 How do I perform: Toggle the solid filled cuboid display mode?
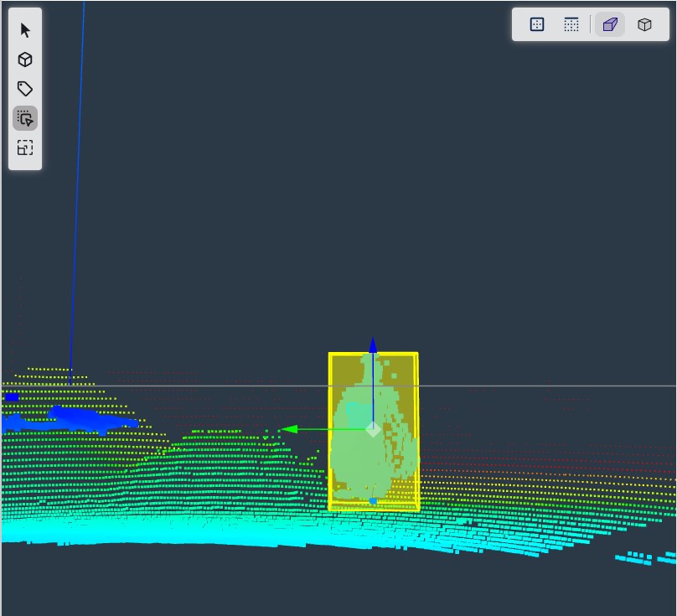[610, 24]
